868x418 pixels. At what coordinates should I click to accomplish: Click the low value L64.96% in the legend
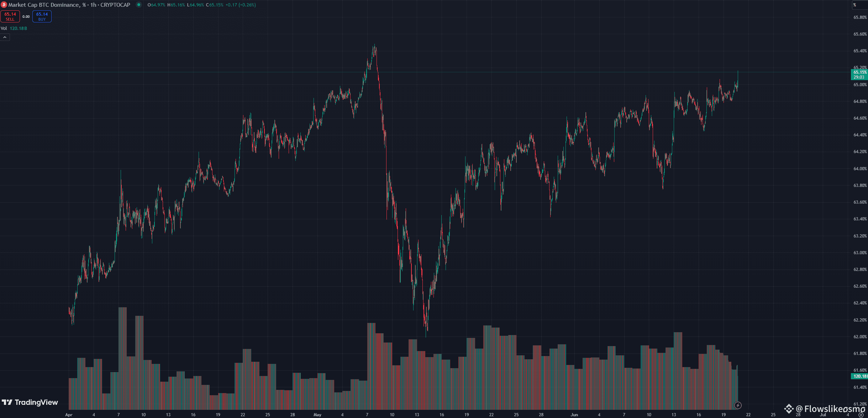(x=196, y=5)
